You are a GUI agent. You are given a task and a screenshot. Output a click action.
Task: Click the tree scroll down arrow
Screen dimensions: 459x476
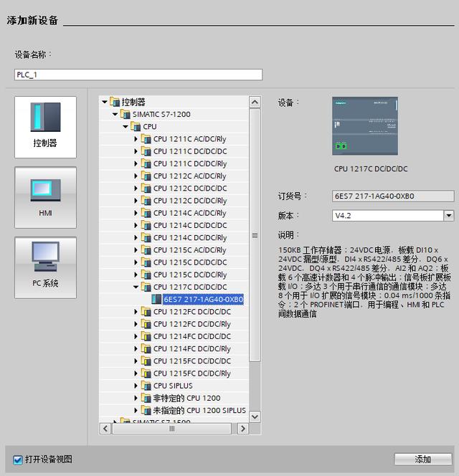click(x=255, y=416)
